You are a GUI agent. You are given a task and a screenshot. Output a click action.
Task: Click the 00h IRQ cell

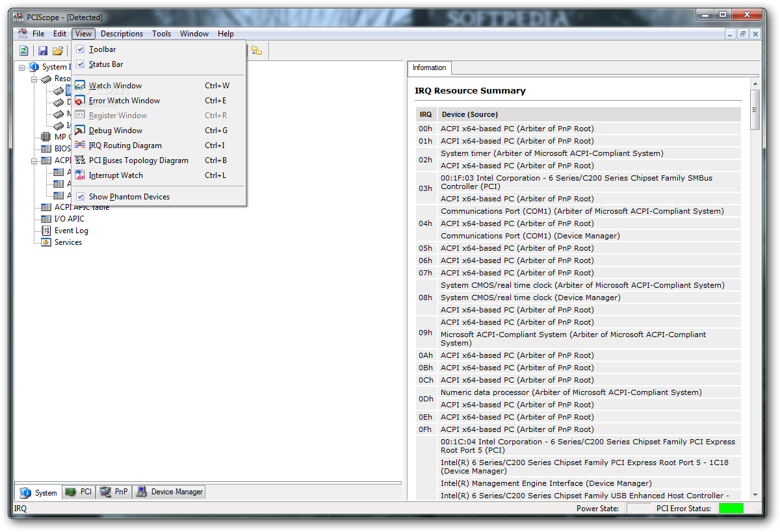click(x=426, y=129)
